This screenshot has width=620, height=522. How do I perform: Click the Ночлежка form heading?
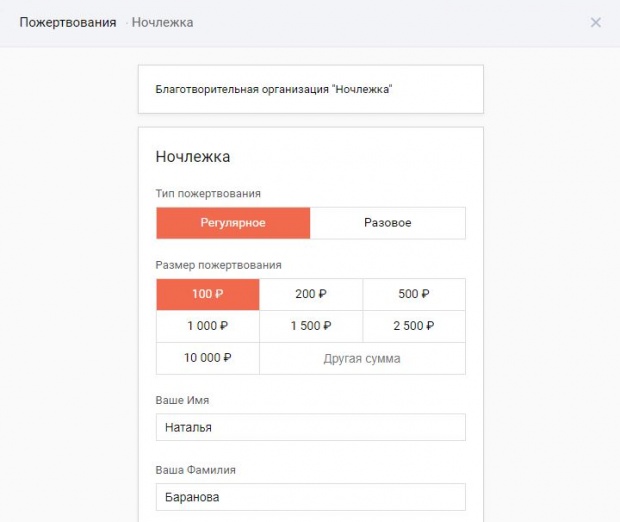coord(193,156)
